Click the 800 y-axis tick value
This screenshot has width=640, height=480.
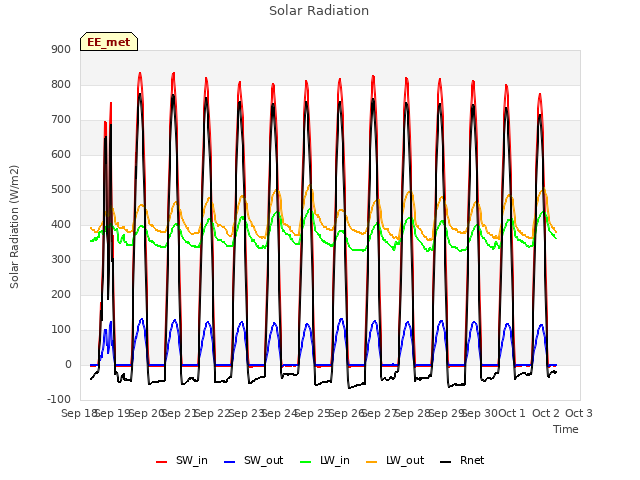click(61, 84)
